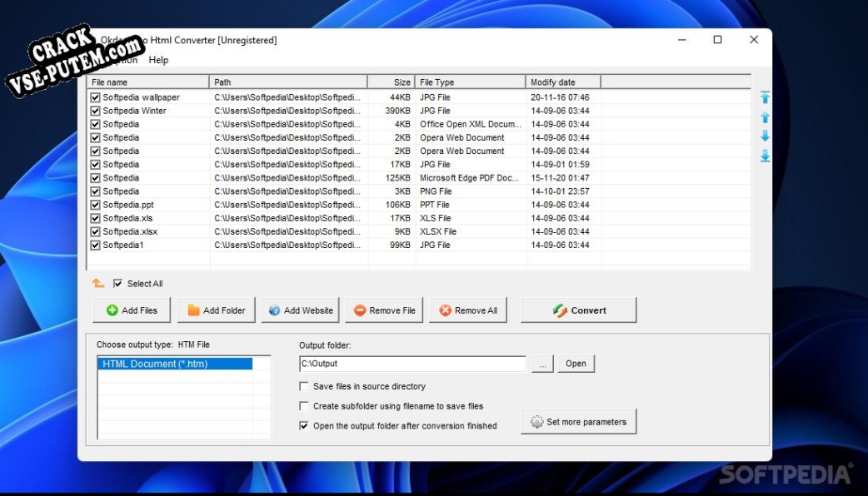Open the Help menu
This screenshot has width=868, height=496.
click(158, 60)
